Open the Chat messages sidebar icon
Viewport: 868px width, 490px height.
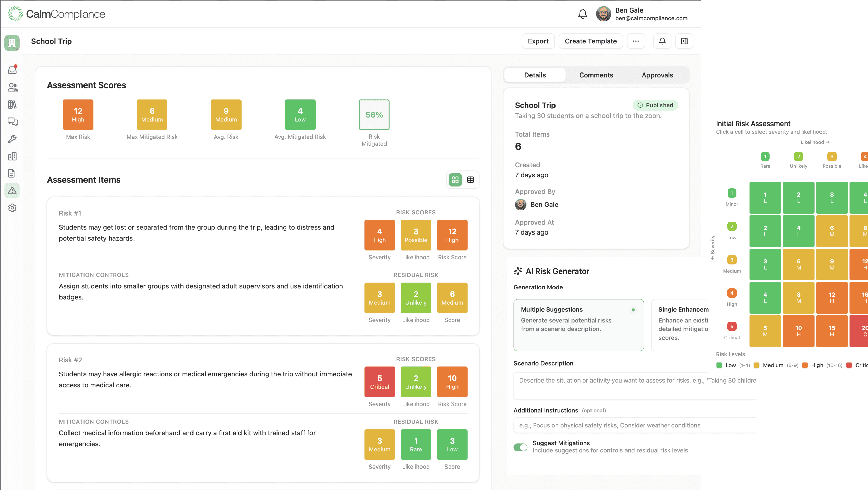(13, 122)
